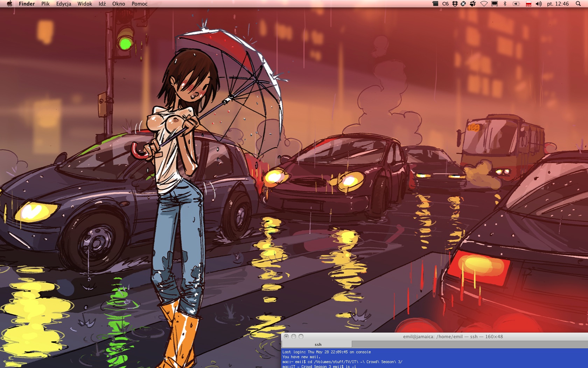Open the Pomoc menu
588x368 pixels.
[x=139, y=4]
